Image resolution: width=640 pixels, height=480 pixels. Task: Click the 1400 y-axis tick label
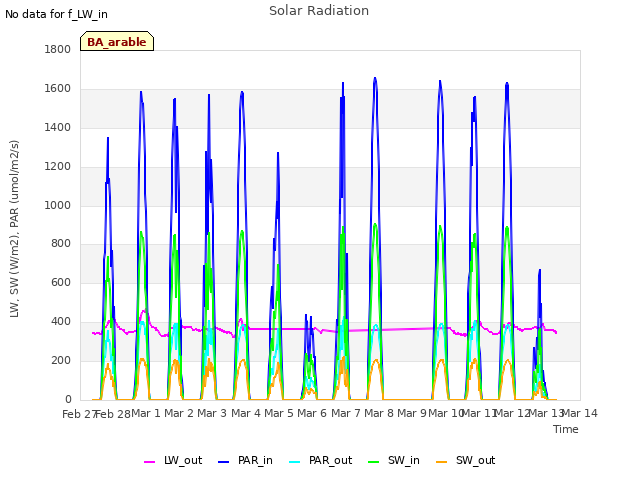click(58, 127)
